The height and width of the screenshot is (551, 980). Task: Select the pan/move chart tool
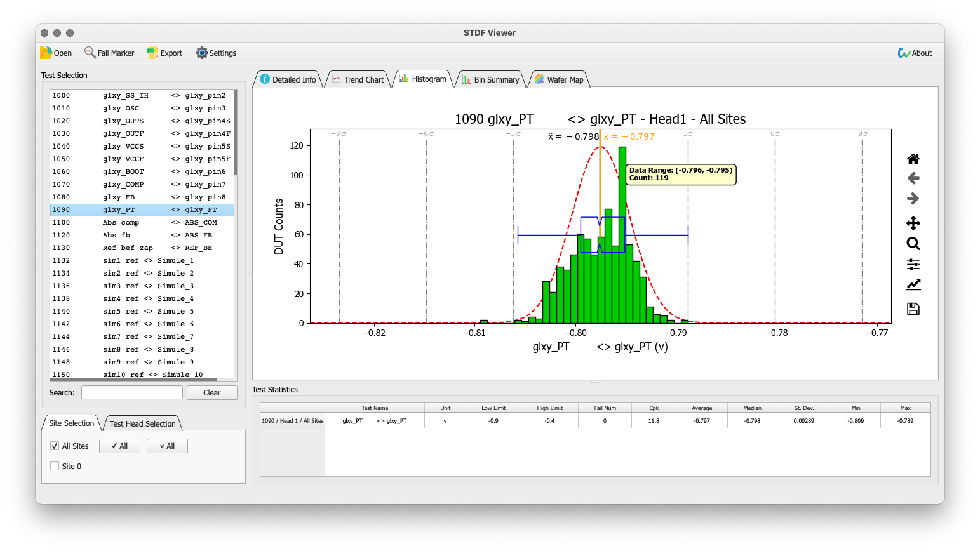(x=913, y=223)
